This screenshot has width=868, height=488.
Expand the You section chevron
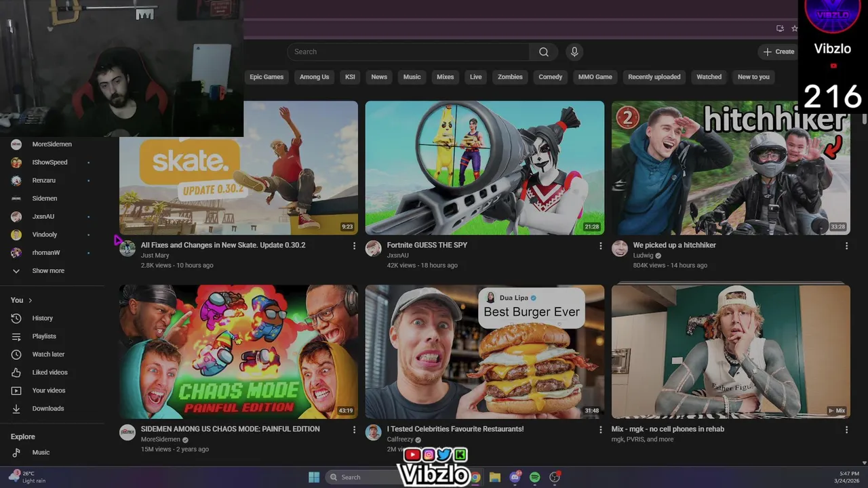click(30, 300)
